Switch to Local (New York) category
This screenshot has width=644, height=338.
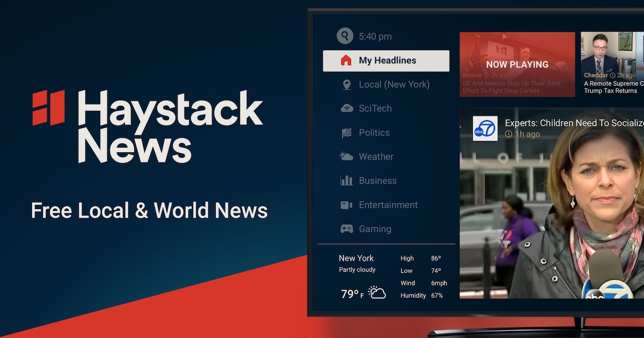(x=394, y=85)
